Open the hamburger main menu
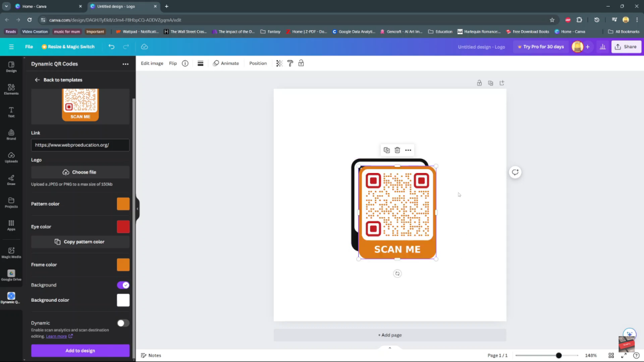 11,47
